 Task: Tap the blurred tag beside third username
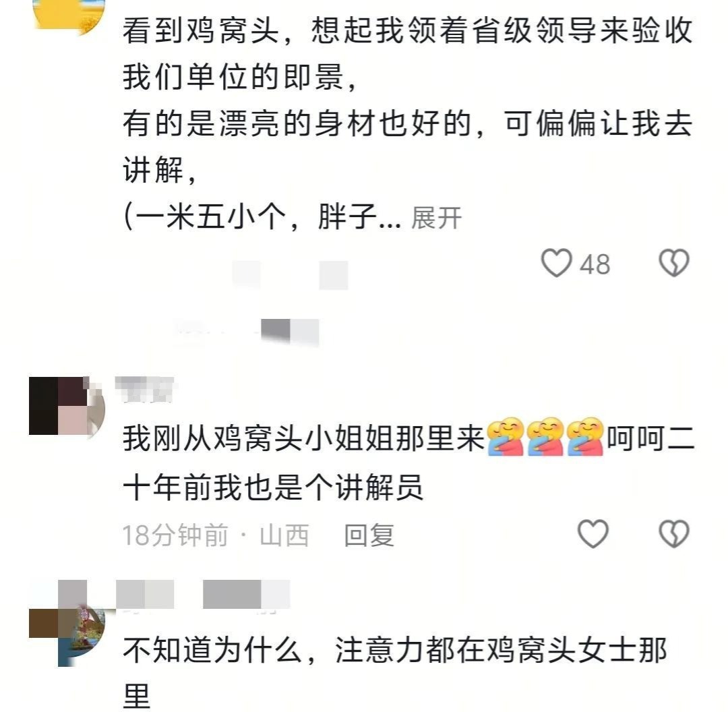coord(247,594)
